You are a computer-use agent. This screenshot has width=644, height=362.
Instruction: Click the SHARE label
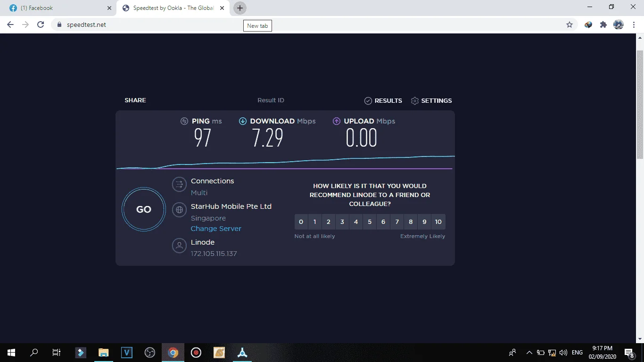pos(135,100)
